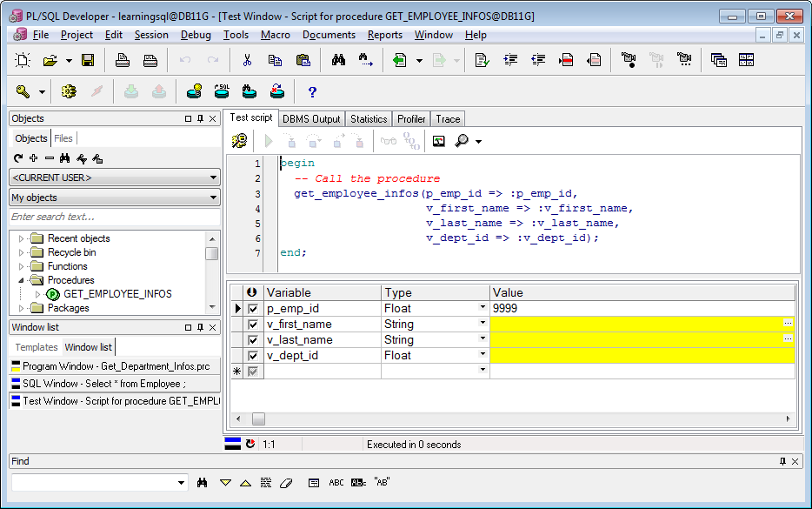Open Type dropdown for p_emp_id
This screenshot has width=812, height=509.
(483, 307)
